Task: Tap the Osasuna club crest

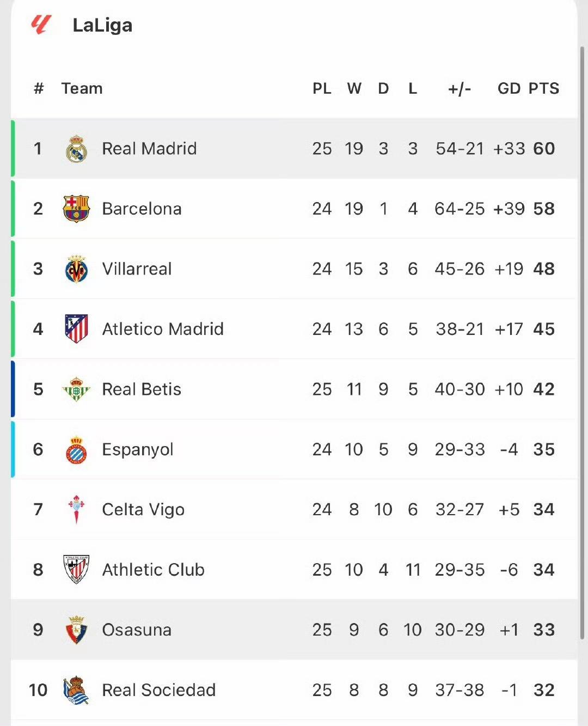Action: [76, 630]
